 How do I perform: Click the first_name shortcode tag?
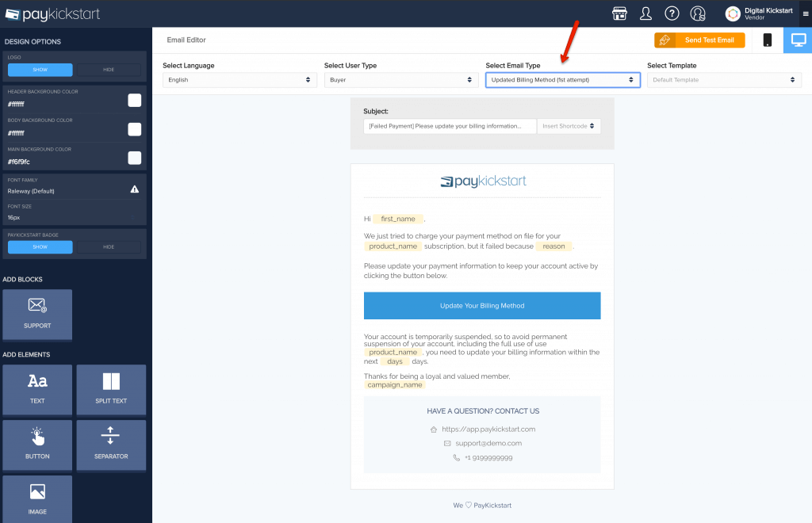coord(398,219)
